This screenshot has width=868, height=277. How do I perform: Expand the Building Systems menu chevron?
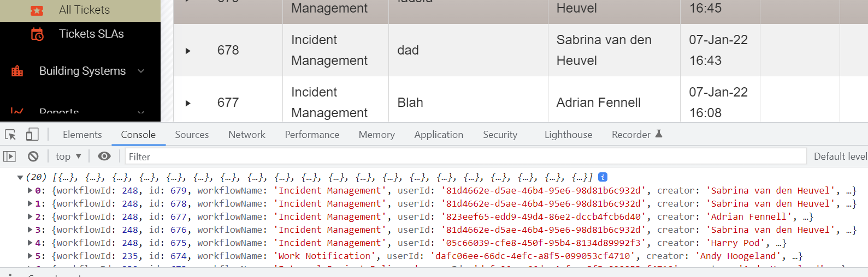tap(141, 71)
